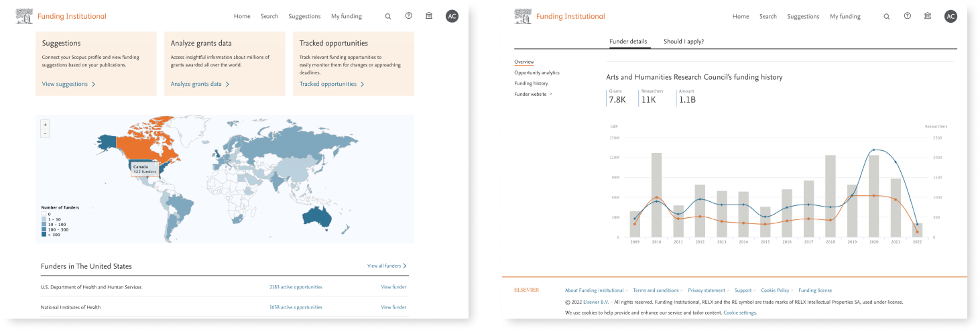Click the 2010 bar in the funding chart

click(656, 195)
